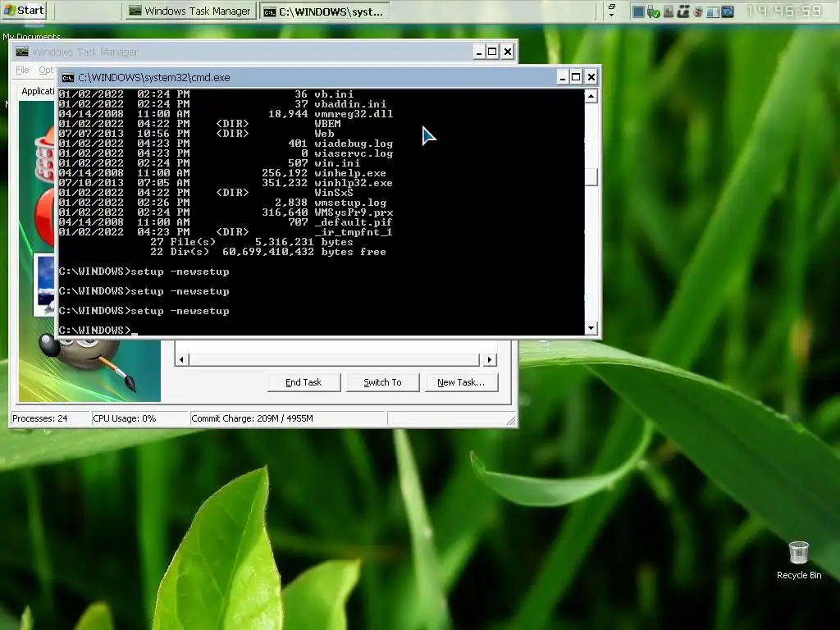
Task: Open the Options menu in Task Manager
Action: point(46,71)
